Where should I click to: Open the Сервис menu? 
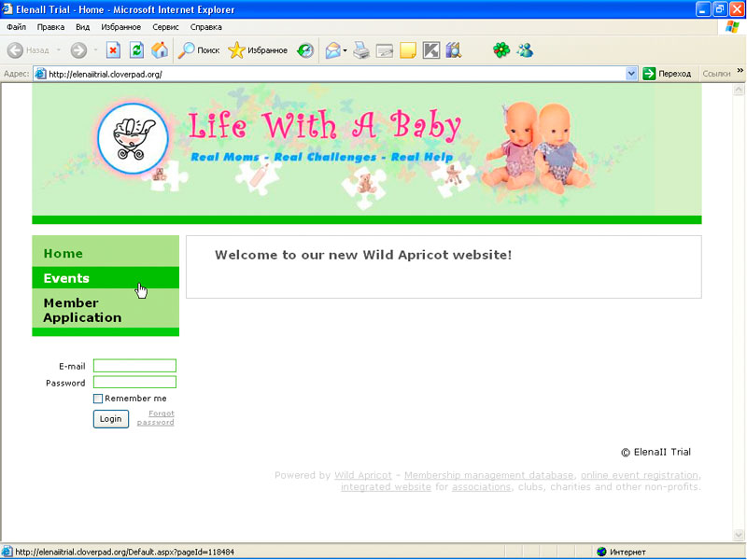165,27
